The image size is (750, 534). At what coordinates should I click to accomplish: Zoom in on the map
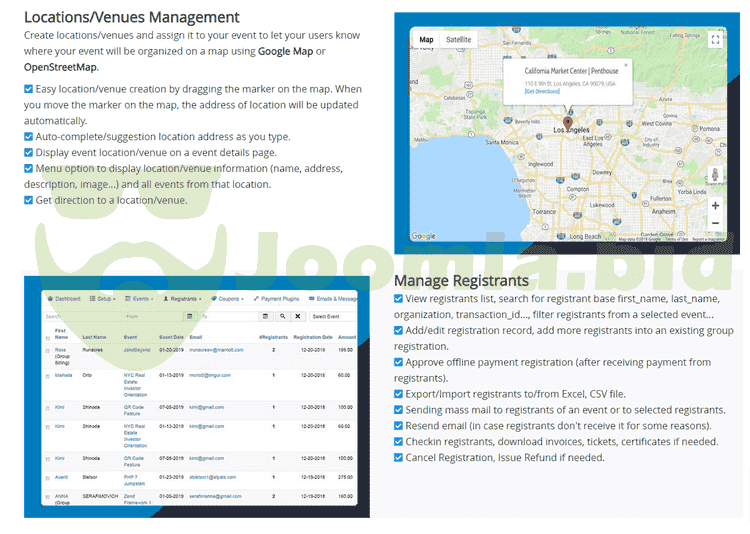[714, 205]
